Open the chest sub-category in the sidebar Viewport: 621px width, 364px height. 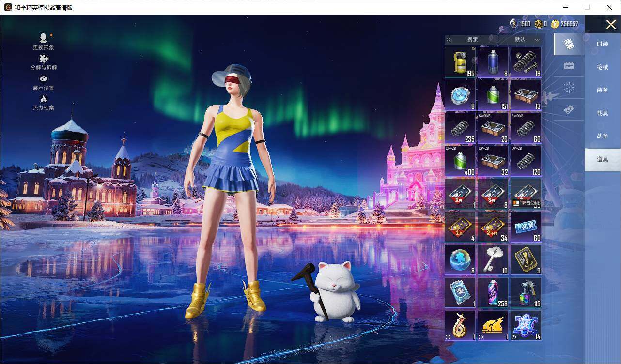tap(569, 66)
